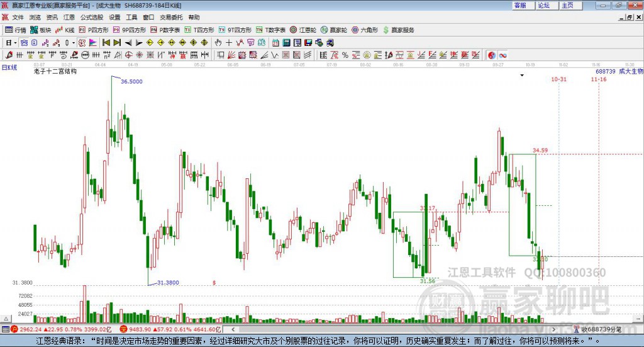The image size is (644, 347).
Task: Open the calculator icon
Action: (x=286, y=43)
